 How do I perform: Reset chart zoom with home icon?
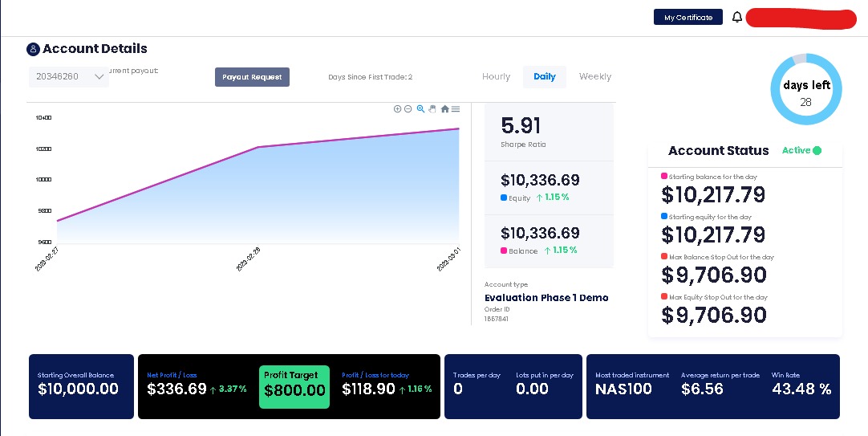(444, 108)
